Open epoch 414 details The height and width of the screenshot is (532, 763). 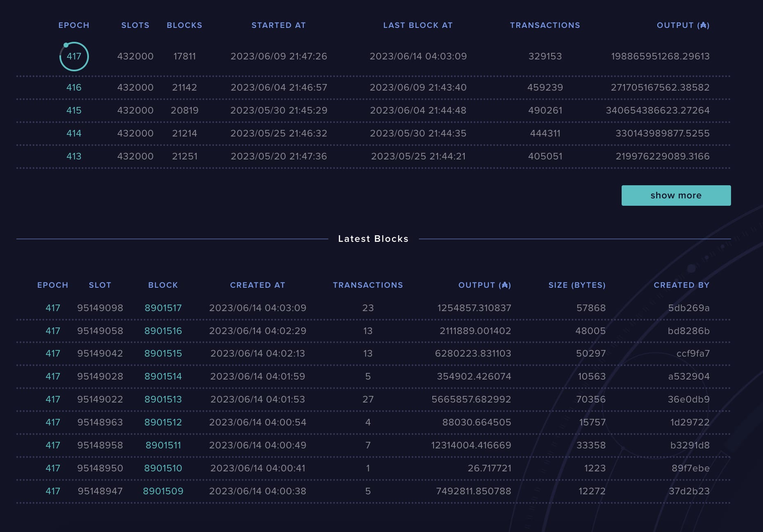click(74, 133)
